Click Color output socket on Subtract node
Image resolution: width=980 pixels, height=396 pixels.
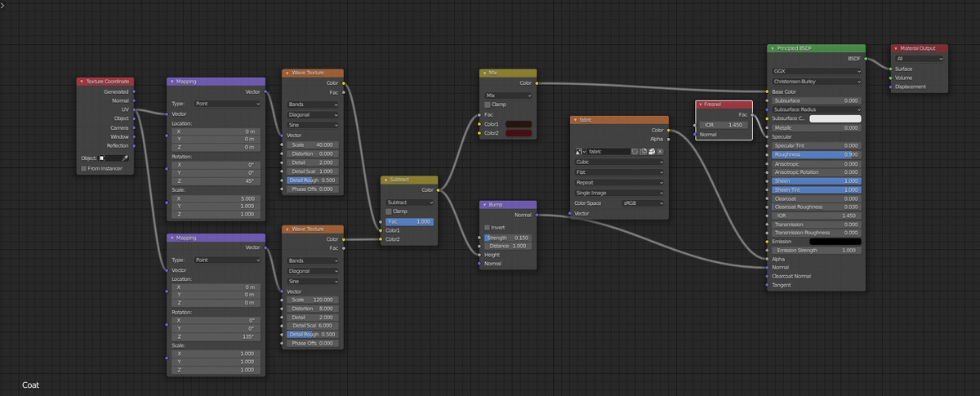point(438,190)
